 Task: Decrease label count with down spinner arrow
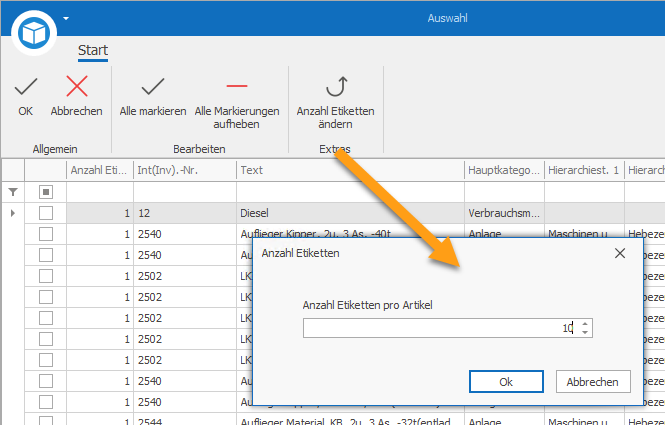click(585, 333)
